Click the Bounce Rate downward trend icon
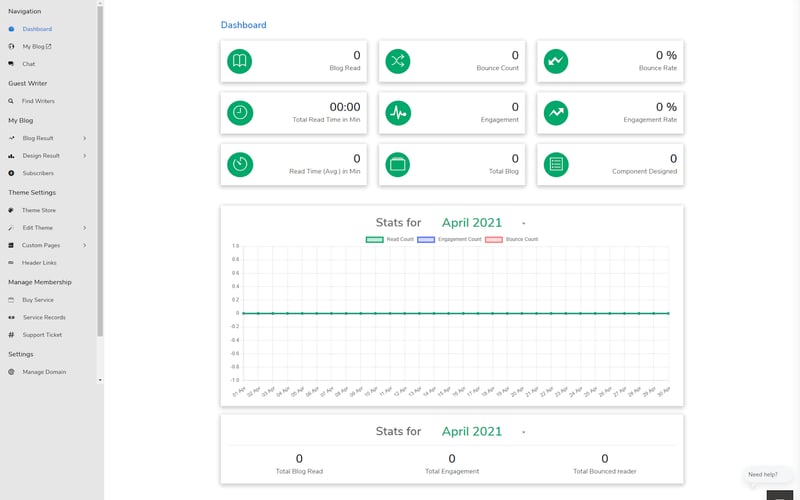This screenshot has height=500, width=800. (556, 61)
